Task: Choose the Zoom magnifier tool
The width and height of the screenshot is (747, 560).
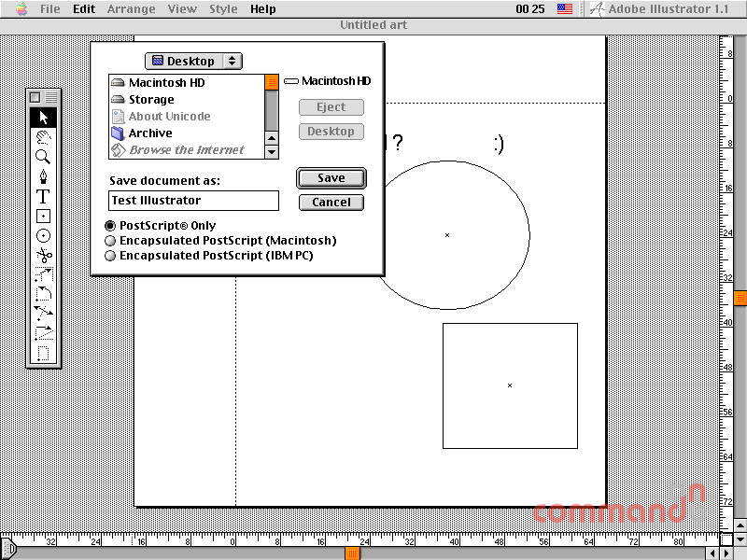Action: 43,157
